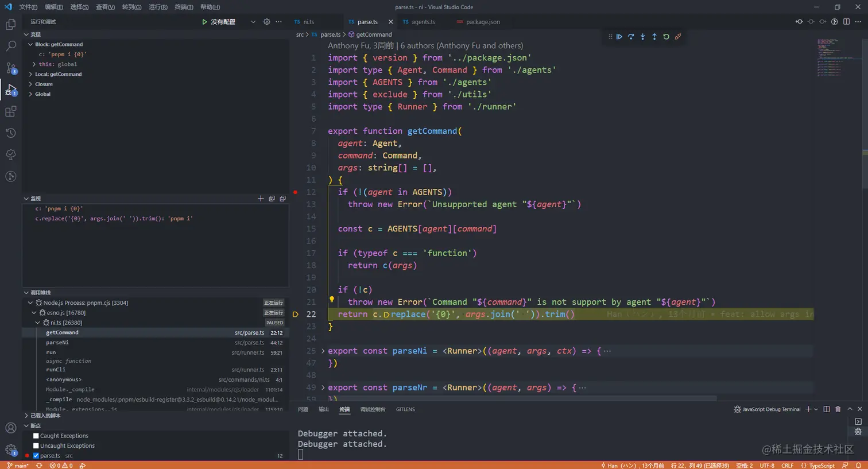
Task: Select the parseNi frame in call stack
Action: click(156, 343)
